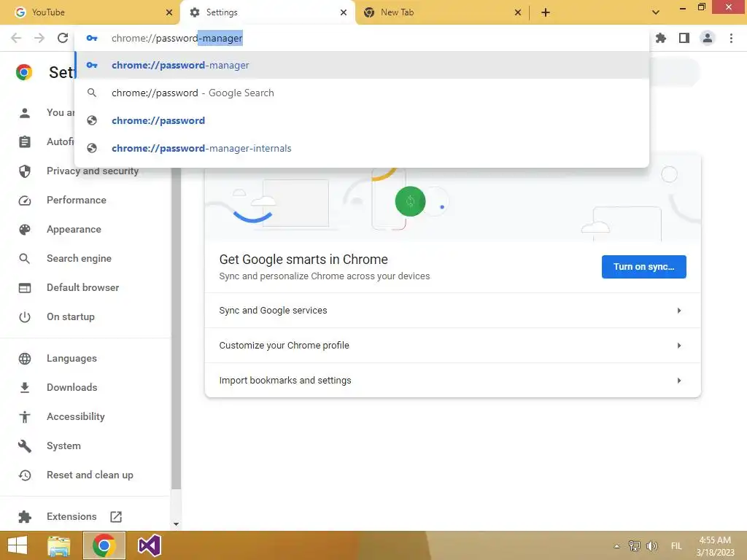Open File Explorer from taskbar

tap(59, 545)
